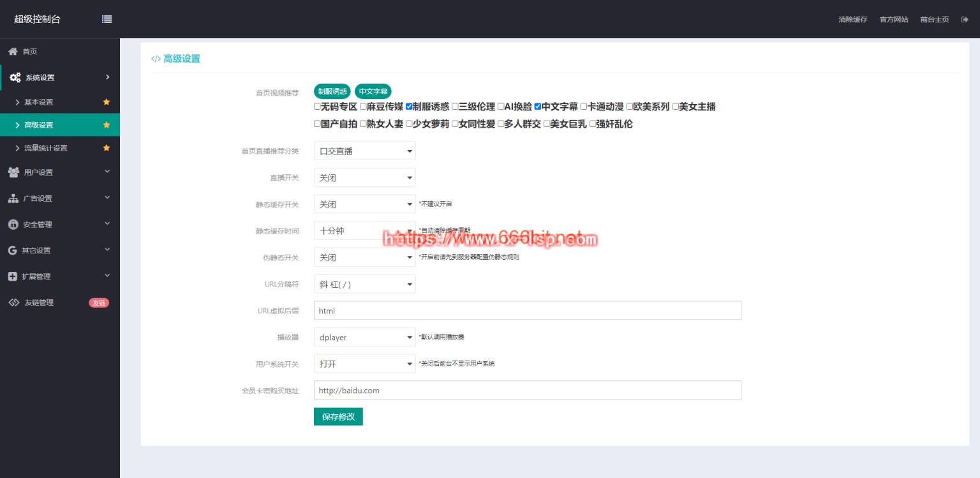
Task: Click the gears icon beside 系统设置
Action: pos(15,78)
